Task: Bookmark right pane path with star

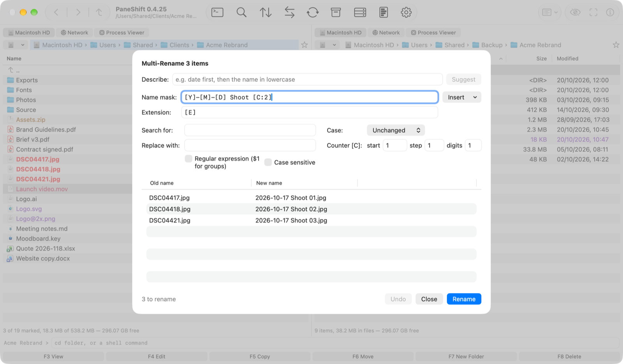Action: 616,45
